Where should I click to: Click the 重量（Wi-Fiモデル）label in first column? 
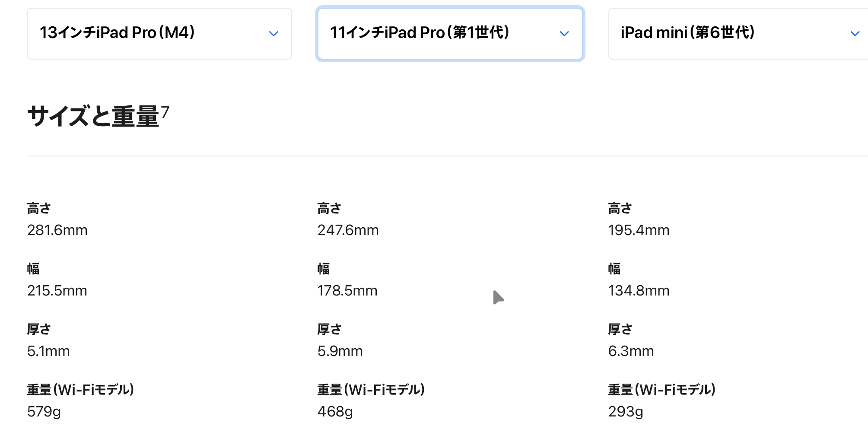pos(80,389)
